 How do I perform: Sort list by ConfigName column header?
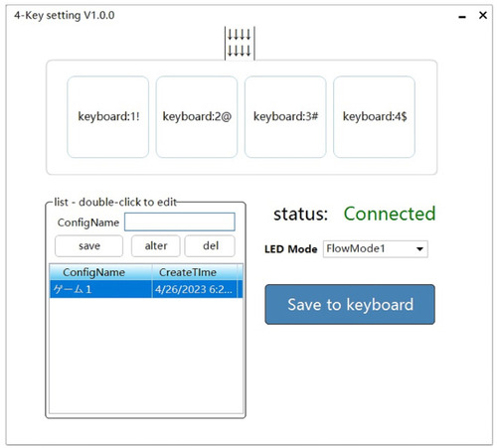[100, 272]
